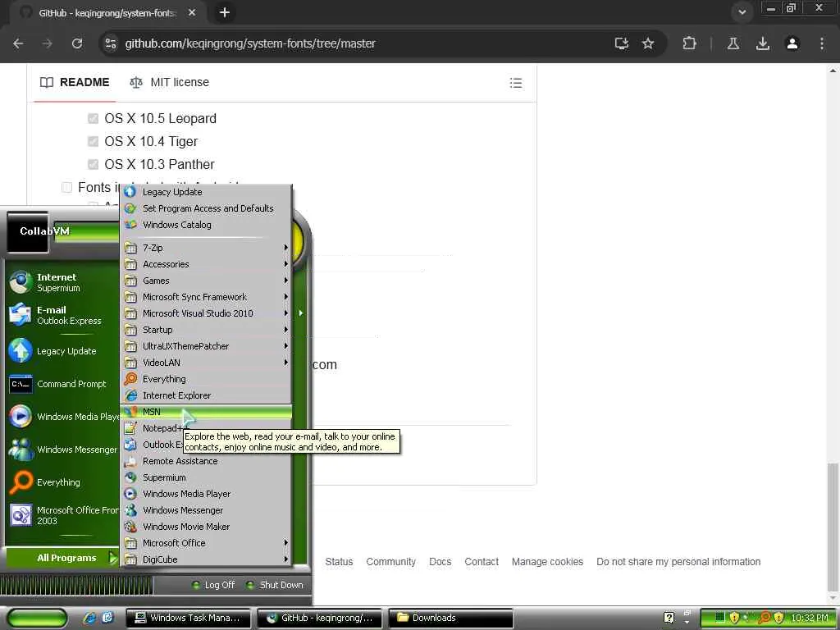Screen dimensions: 840x630
Task: Open the Status footer link
Action: (x=339, y=561)
